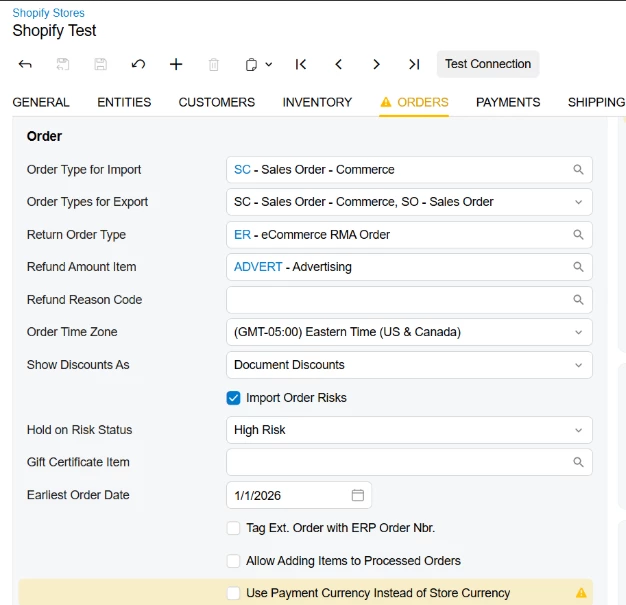Click the Test Connection button
Image resolution: width=626 pixels, height=605 pixels.
488,64
